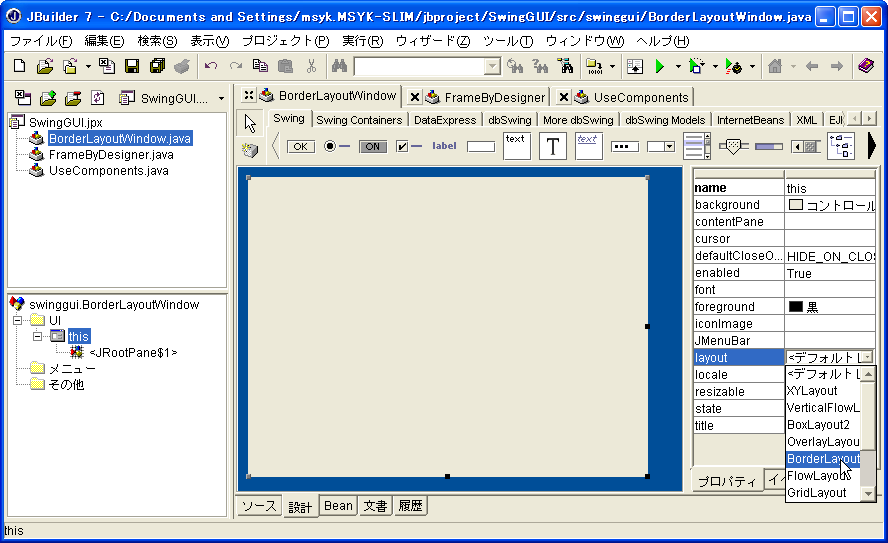Choose BorderLayout from the layout list

822,459
